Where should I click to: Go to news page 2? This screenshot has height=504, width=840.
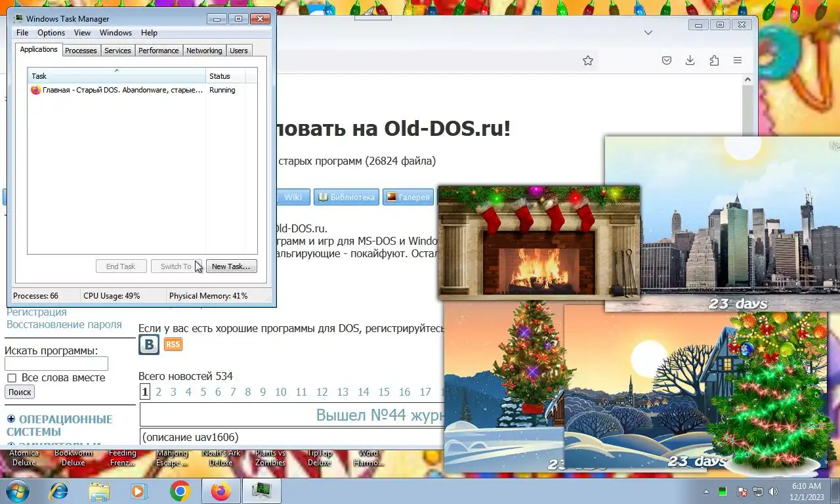[x=158, y=392]
